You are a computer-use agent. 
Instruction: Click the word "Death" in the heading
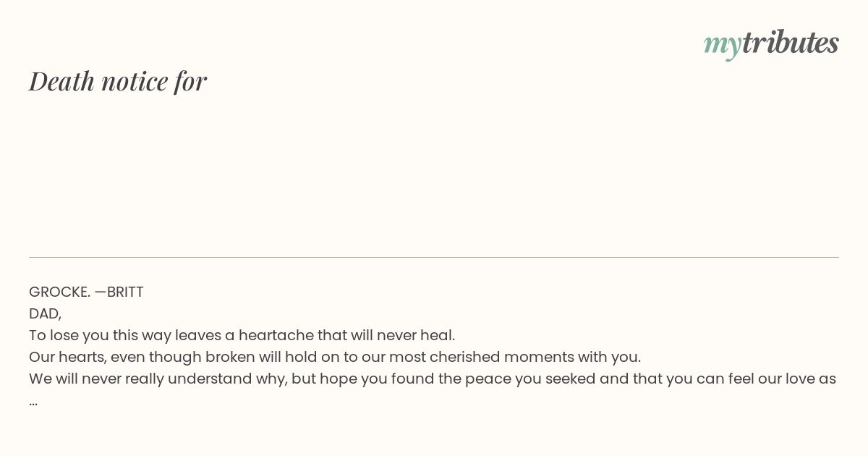pyautogui.click(x=62, y=81)
